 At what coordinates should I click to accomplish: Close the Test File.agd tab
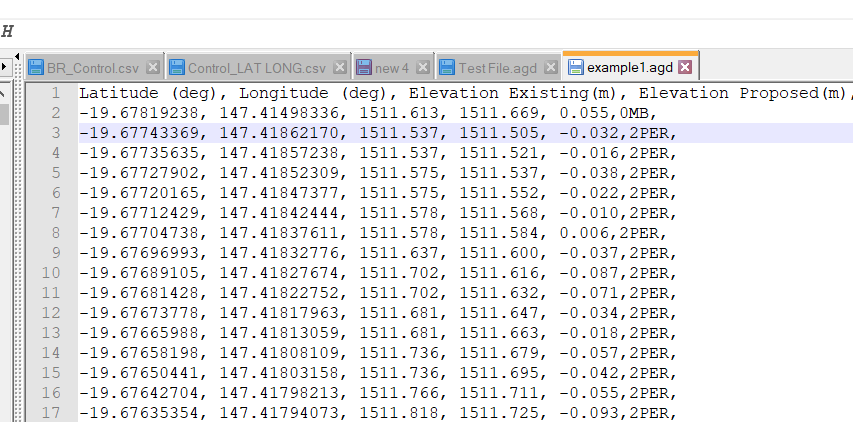(x=551, y=68)
